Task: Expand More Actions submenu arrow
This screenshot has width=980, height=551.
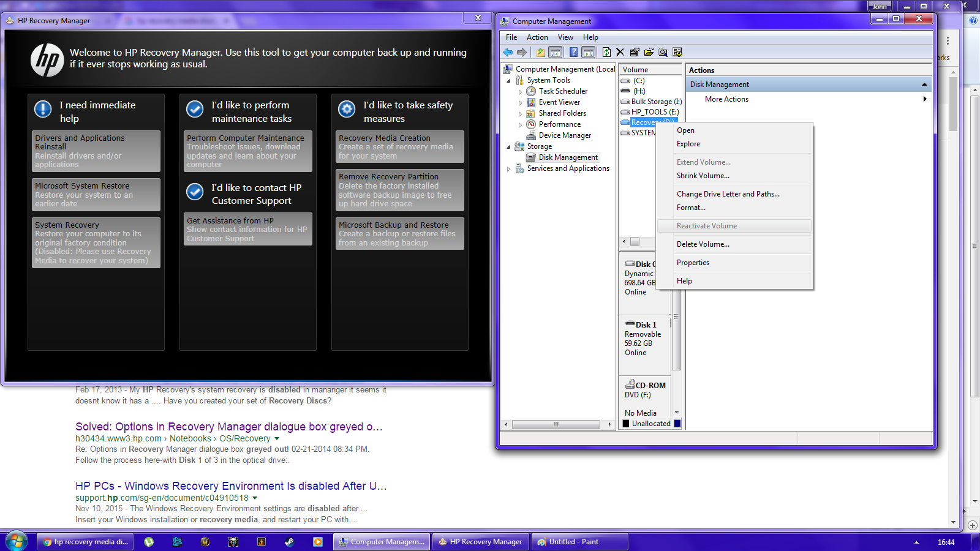Action: pos(925,99)
